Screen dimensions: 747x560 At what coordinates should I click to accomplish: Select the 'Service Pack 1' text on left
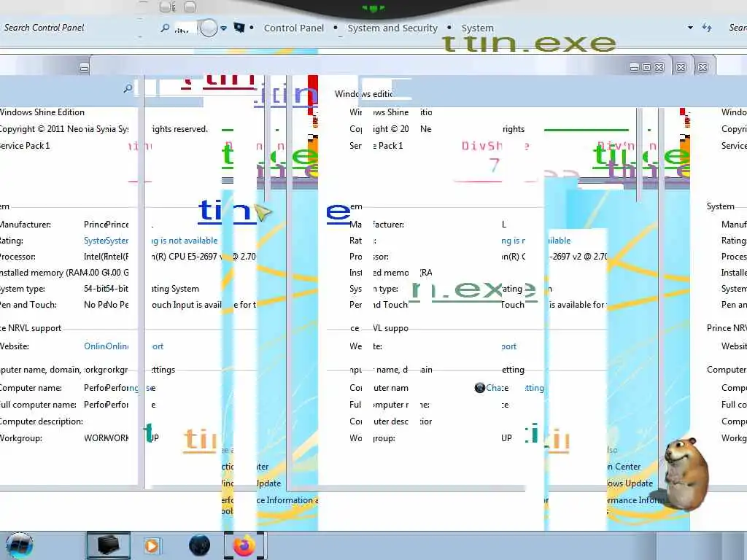25,145
